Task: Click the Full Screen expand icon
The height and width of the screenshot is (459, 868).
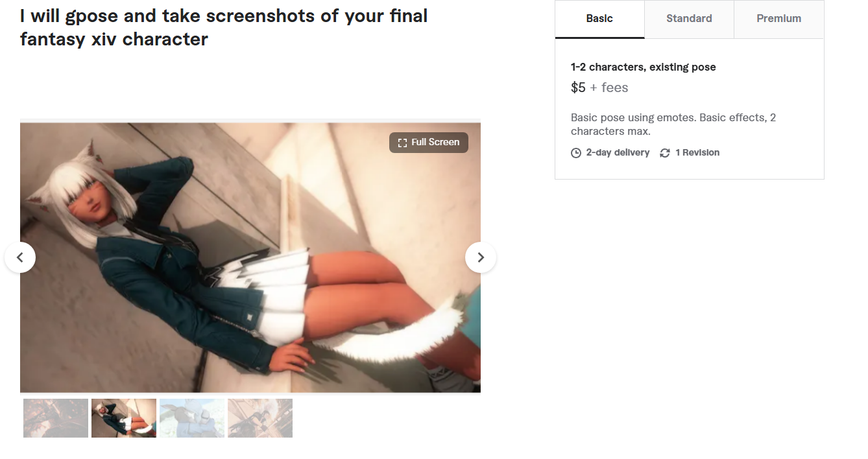Action: [x=402, y=143]
